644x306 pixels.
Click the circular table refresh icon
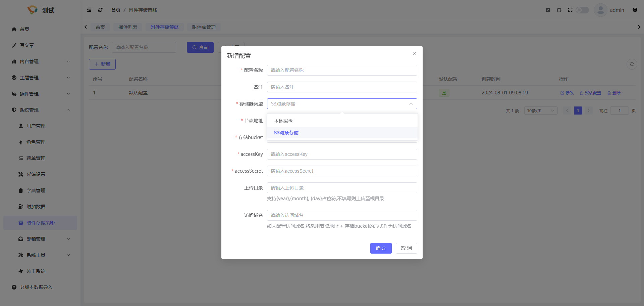[x=632, y=64]
